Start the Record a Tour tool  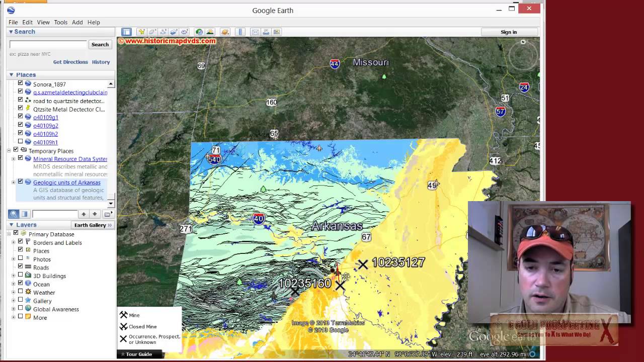coord(184,32)
